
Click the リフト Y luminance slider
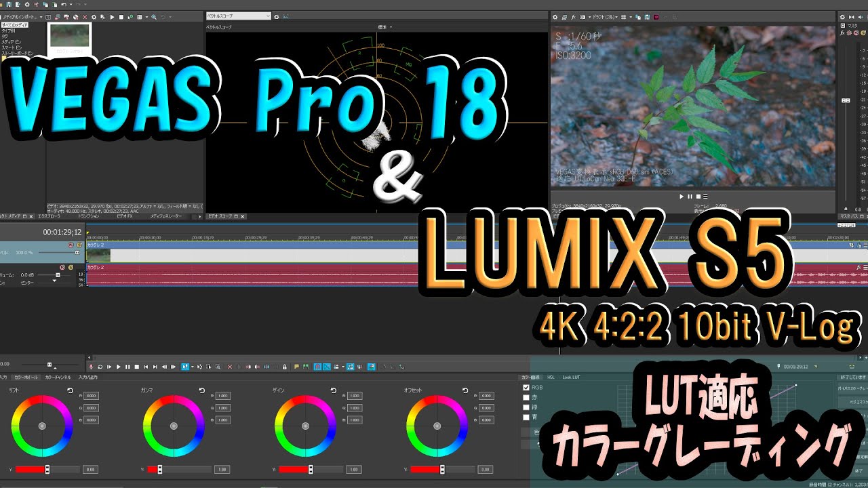(47, 469)
